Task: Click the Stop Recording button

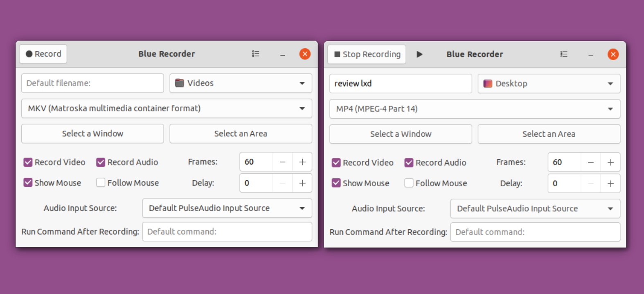Action: [367, 54]
